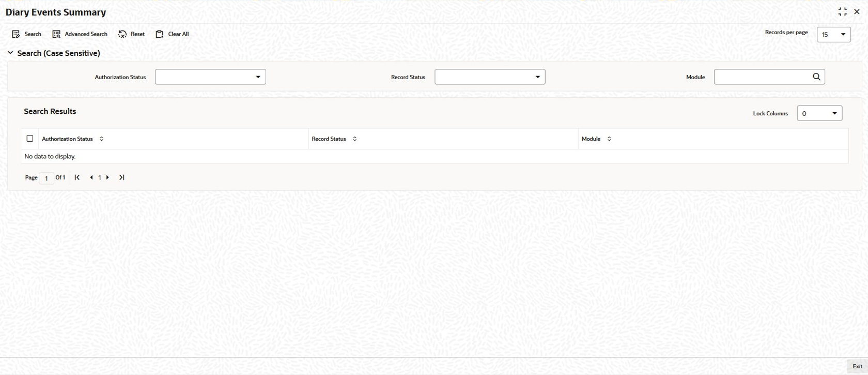This screenshot has width=868, height=375.
Task: Click the Module lookup magnifier icon
Action: [x=816, y=77]
